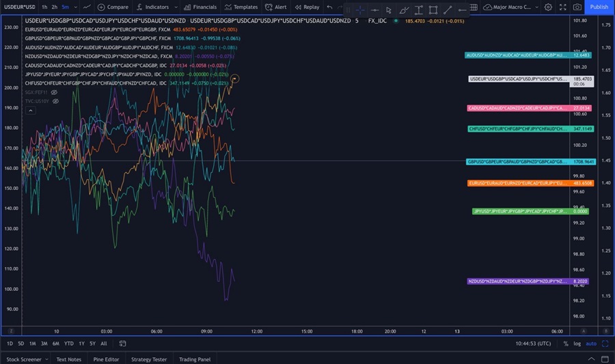Toggle the auto scale option
615x364 pixels.
coord(591,344)
